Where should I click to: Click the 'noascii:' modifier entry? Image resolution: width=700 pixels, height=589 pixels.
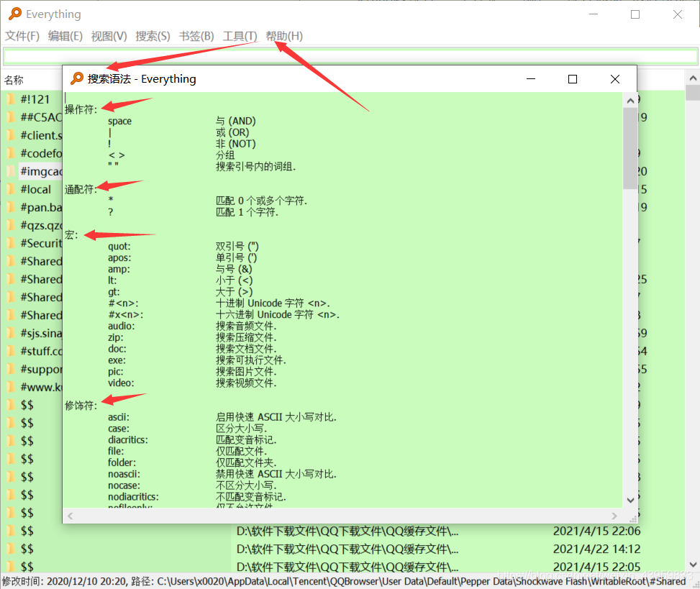coord(124,475)
